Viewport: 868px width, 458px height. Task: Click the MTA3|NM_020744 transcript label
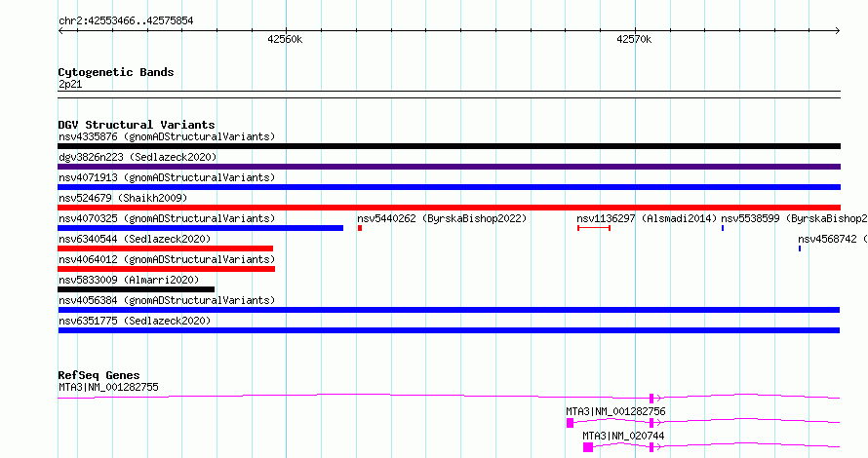coord(623,436)
